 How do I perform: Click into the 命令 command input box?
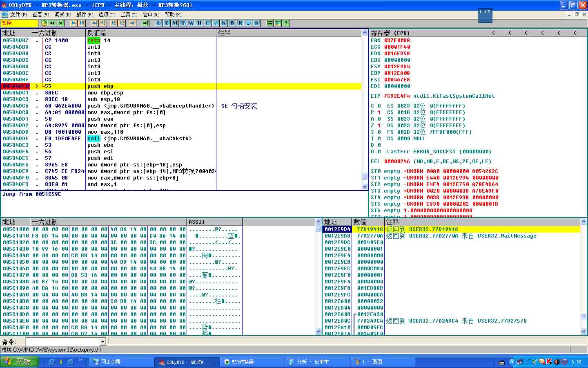click(x=62, y=341)
